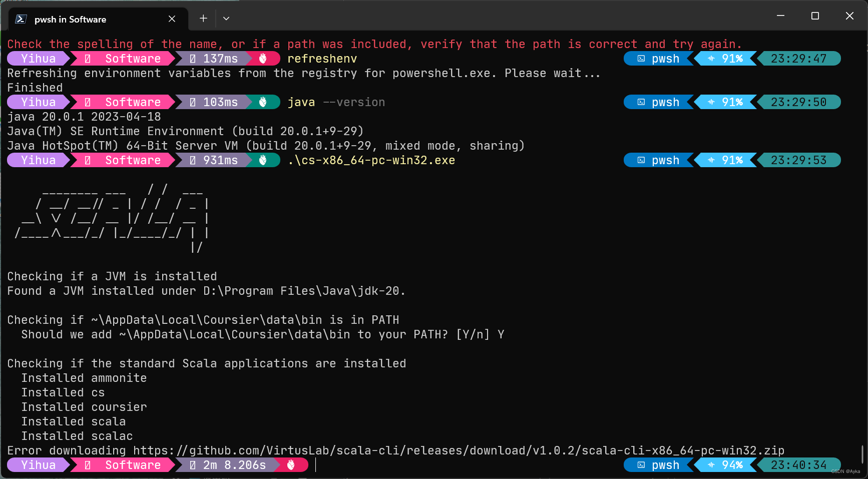Click the timer icon beside 931ms
The height and width of the screenshot is (479, 868).
[193, 160]
